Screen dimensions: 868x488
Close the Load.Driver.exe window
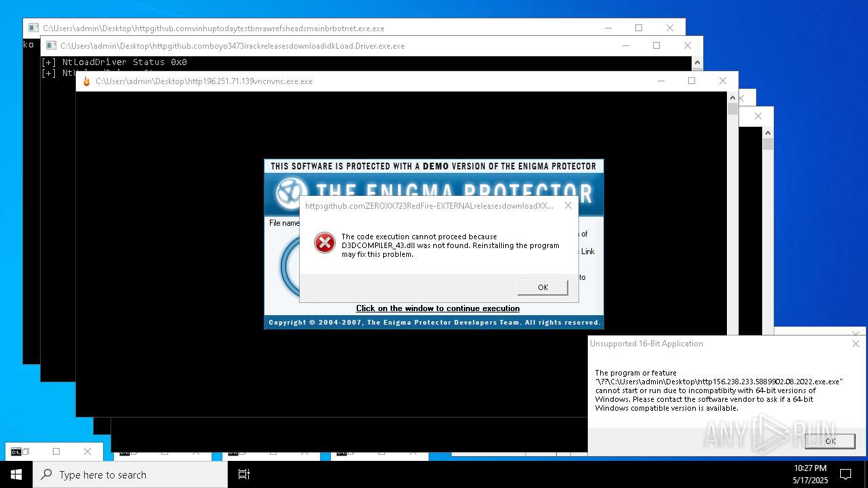pyautogui.click(x=688, y=45)
